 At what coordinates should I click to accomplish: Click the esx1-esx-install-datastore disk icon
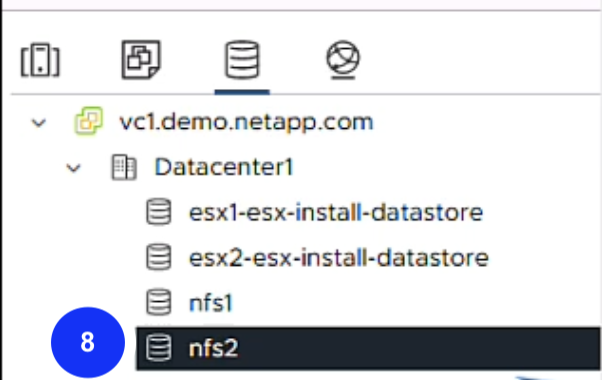coord(159,211)
